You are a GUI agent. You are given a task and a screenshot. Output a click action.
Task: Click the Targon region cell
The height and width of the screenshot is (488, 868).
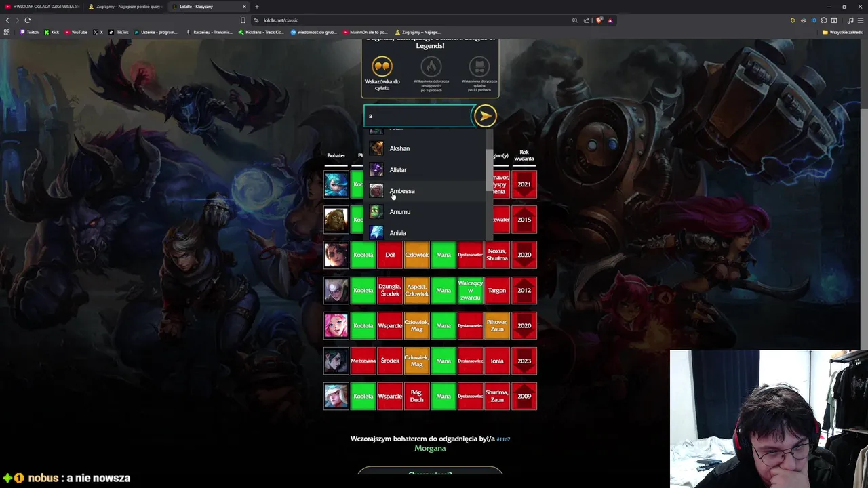(497, 290)
